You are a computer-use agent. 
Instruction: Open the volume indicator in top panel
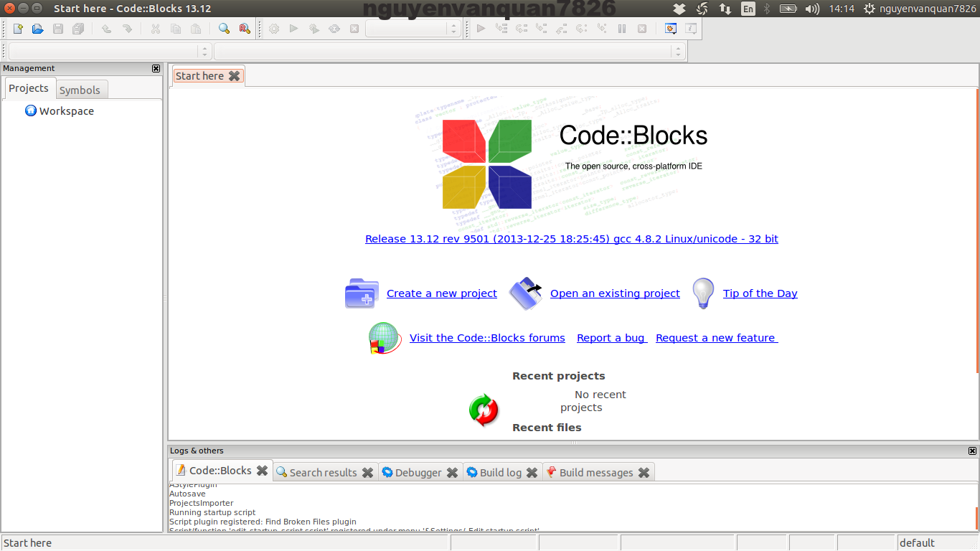point(812,9)
